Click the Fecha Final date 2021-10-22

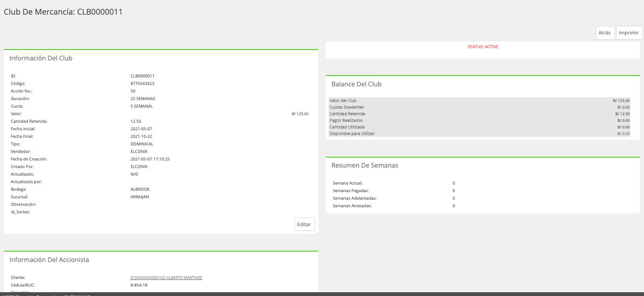click(141, 136)
